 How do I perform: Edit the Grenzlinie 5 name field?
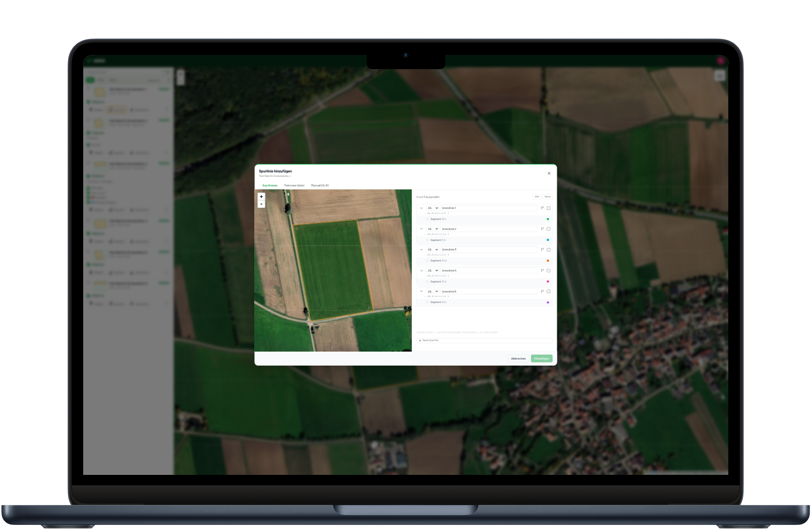tap(489, 291)
